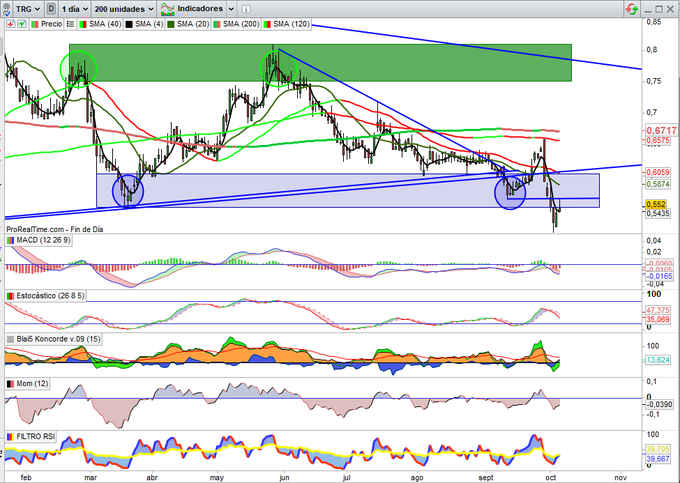The image size is (680, 483).
Task: Click the 0,6059 price axis label
Action: point(658,173)
